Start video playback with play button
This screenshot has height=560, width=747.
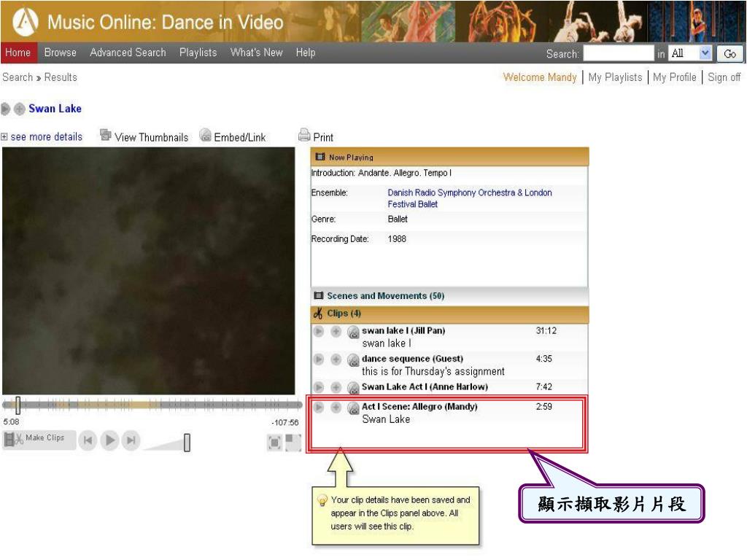pyautogui.click(x=110, y=440)
